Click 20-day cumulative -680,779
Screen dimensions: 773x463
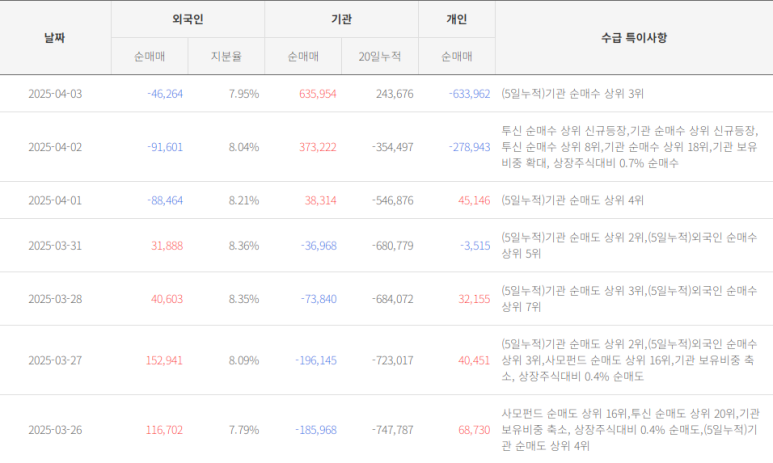[392, 246]
